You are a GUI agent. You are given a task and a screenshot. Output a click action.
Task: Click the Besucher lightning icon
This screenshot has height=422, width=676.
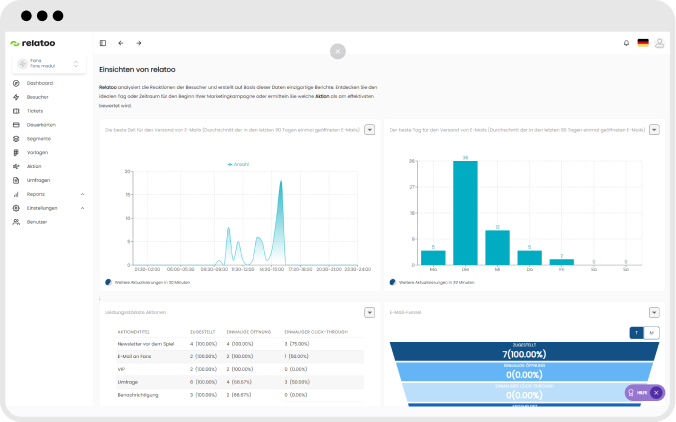pyautogui.click(x=16, y=97)
